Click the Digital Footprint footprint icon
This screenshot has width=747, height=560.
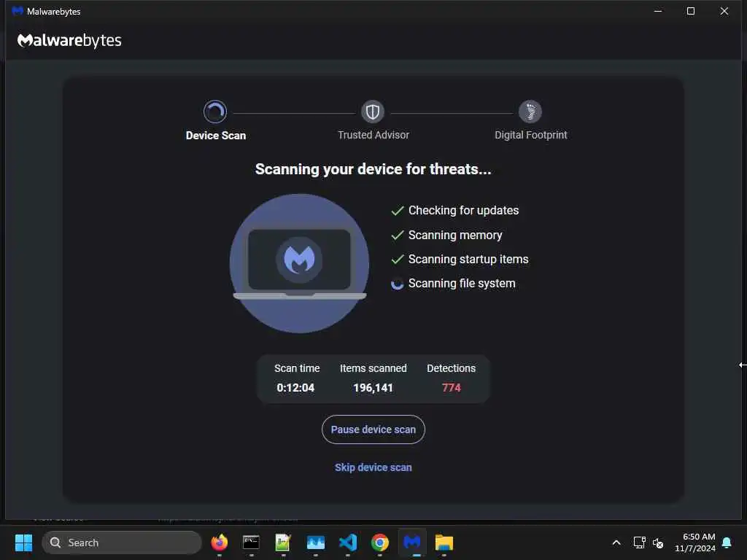point(530,112)
